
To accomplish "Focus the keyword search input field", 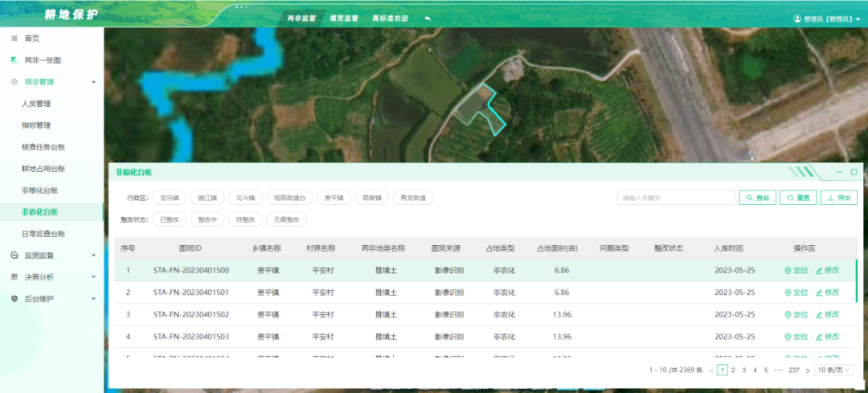I will tap(675, 198).
